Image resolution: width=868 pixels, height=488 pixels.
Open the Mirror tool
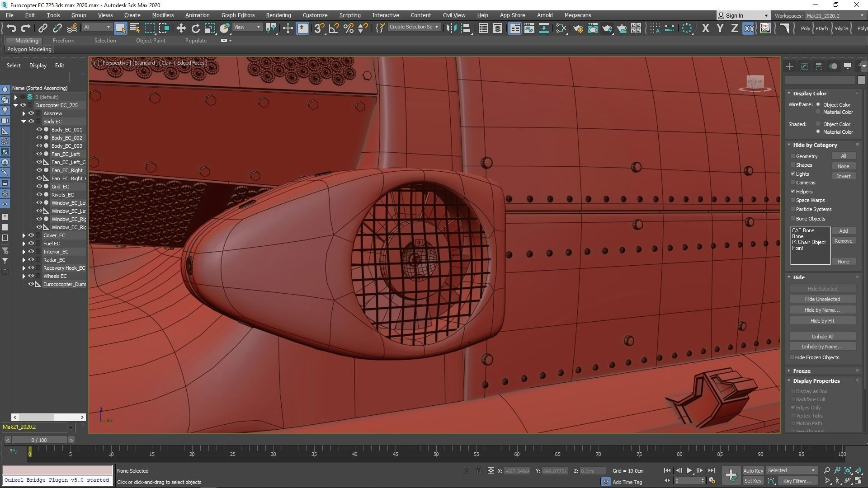pyautogui.click(x=451, y=28)
